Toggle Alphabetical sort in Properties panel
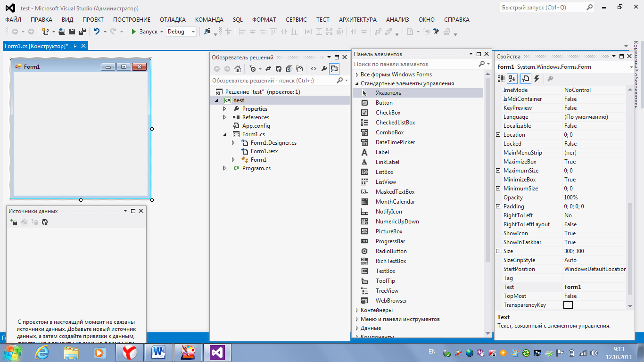The height and width of the screenshot is (362, 644). pyautogui.click(x=512, y=79)
